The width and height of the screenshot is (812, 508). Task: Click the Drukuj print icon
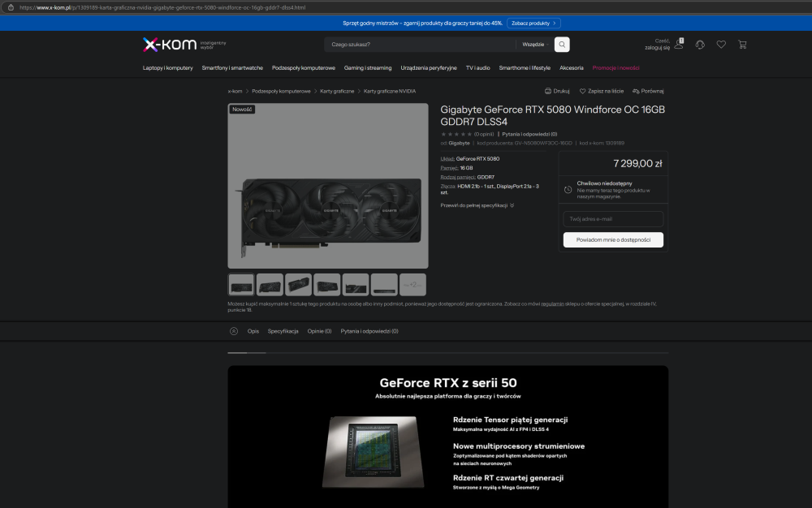548,92
